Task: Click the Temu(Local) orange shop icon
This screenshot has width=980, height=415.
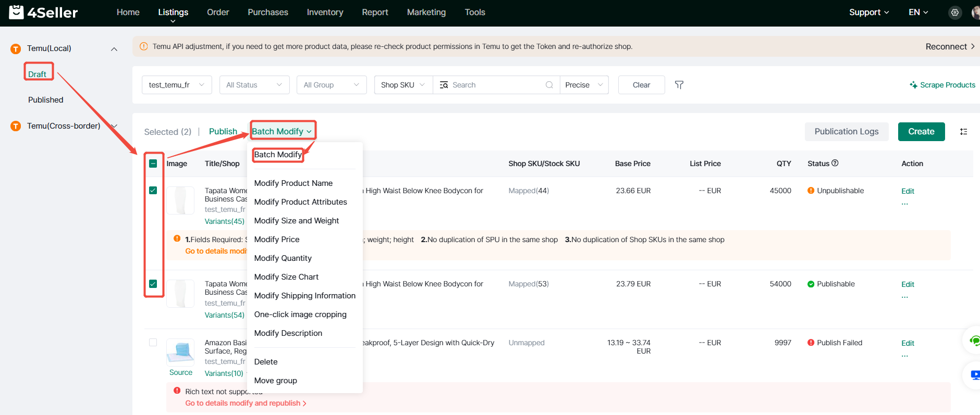Action: (x=16, y=48)
